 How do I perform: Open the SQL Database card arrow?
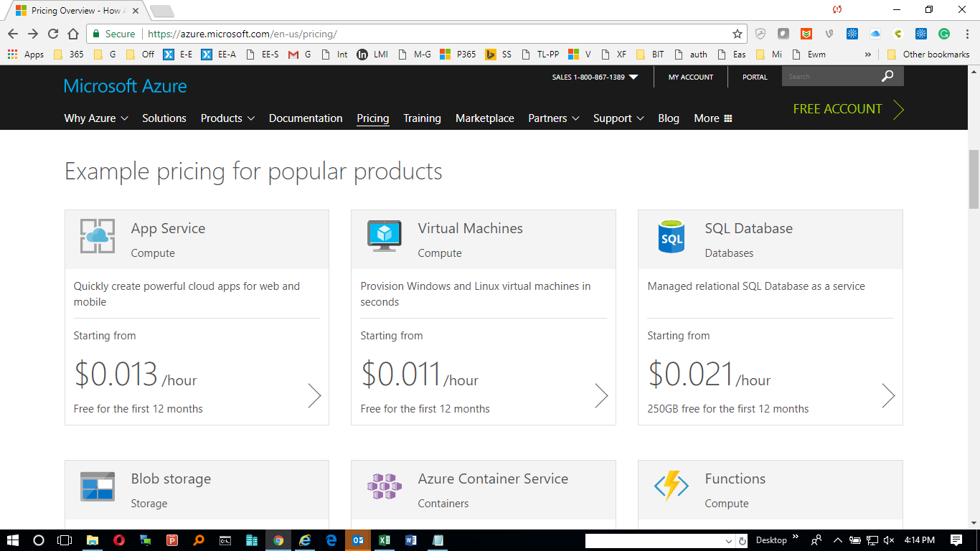tap(888, 395)
